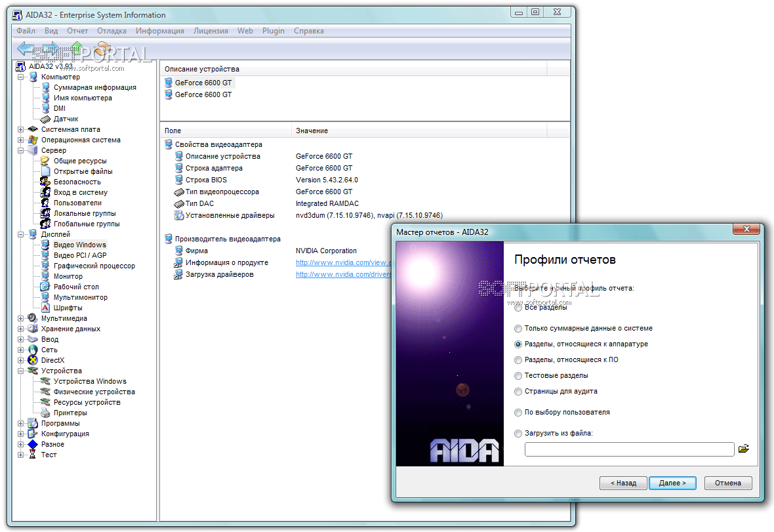The width and height of the screenshot is (774, 532).
Task: Click the Хранение данных icon
Action: click(33, 329)
